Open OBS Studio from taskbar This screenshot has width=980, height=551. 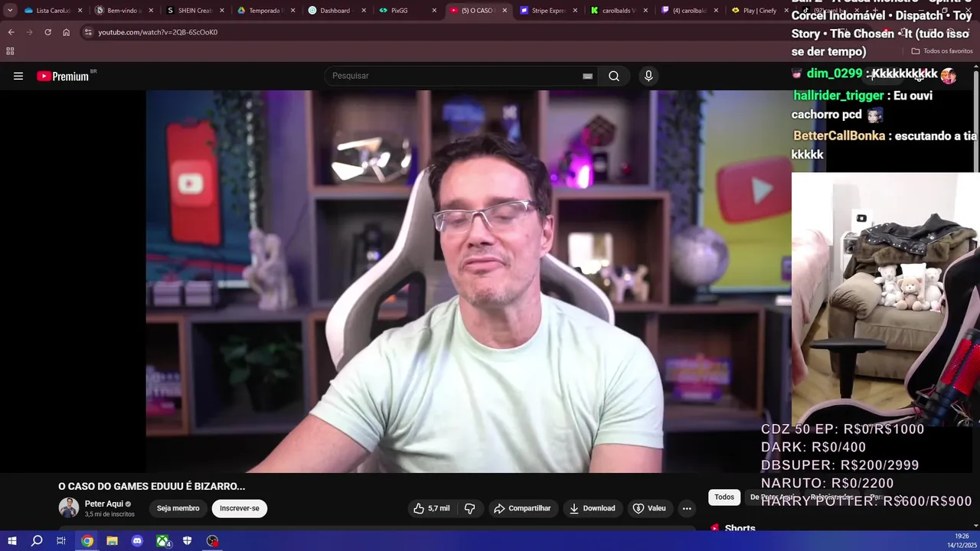tap(213, 541)
